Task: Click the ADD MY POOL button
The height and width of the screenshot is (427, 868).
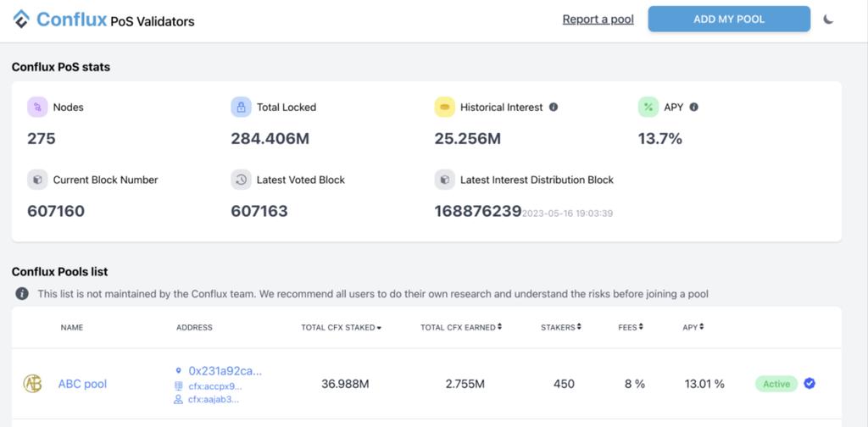Action: [729, 19]
